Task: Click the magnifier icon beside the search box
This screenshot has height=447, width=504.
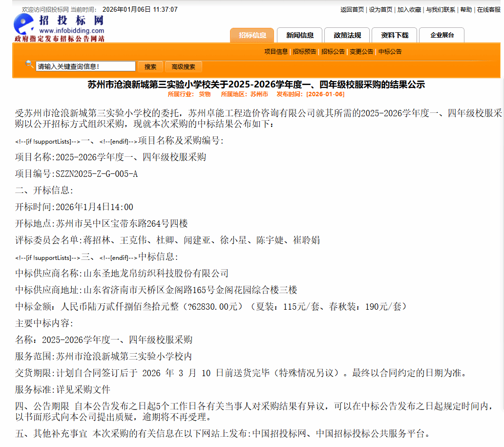Action: [29, 64]
